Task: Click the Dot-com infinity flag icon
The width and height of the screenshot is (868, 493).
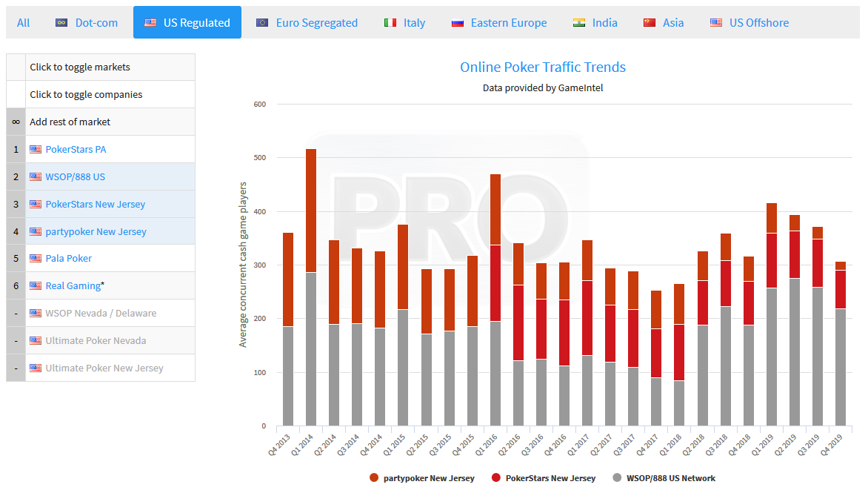Action: click(x=61, y=23)
